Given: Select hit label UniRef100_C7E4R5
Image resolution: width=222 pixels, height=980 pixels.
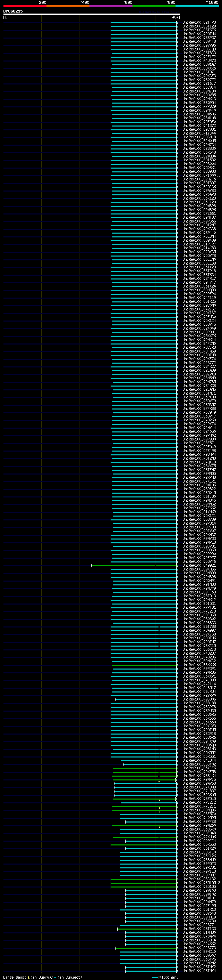Looking at the screenshot, I should [199, 906].
